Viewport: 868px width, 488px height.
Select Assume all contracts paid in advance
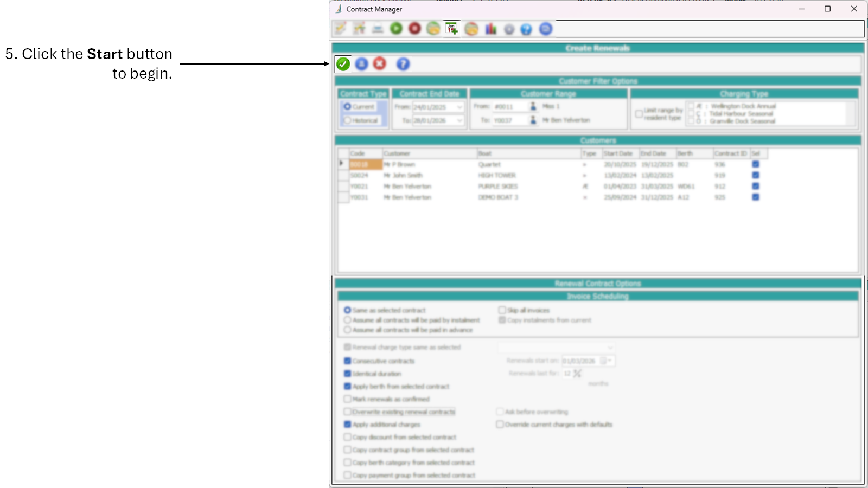tap(348, 330)
